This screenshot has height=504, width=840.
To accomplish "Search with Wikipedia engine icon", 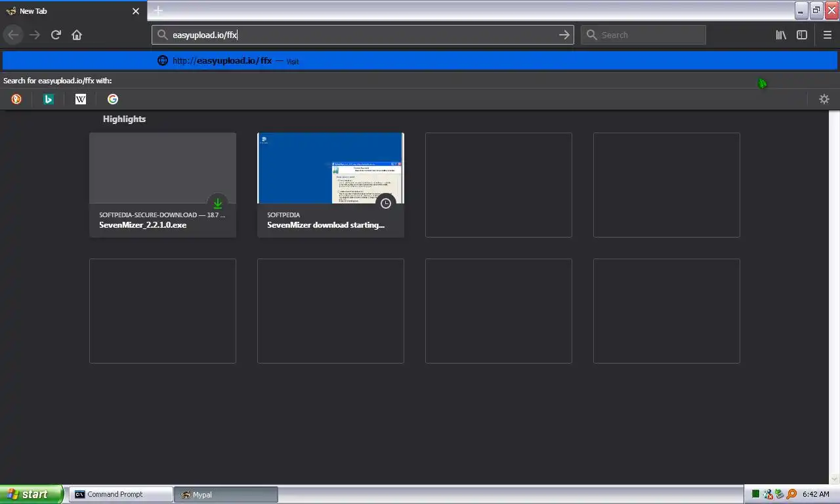I will [x=81, y=99].
